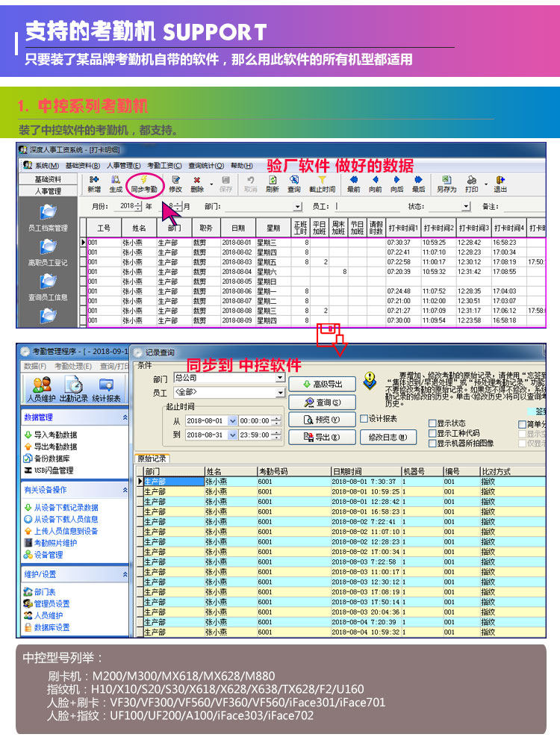Open the end date 2018-08-31 dropdown
Viewport: 560px width, 743px height.
(232, 435)
